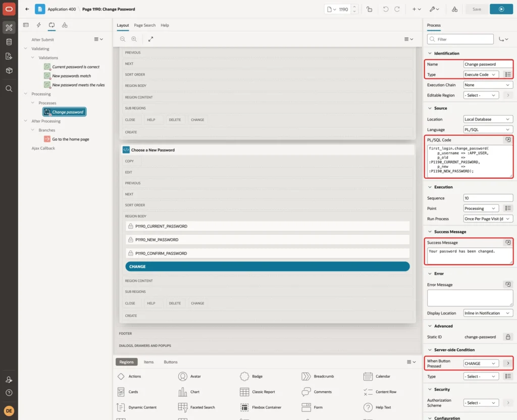Open the Help tab
The width and height of the screenshot is (517, 420).
165,25
